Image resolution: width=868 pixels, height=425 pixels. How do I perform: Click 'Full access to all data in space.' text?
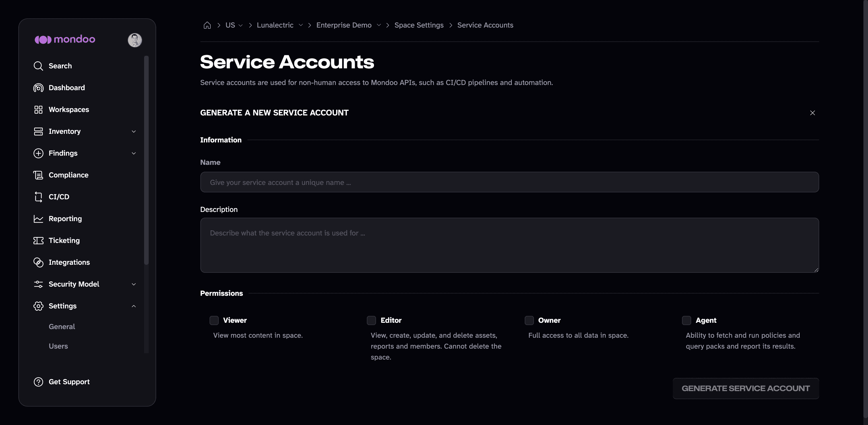tap(578, 335)
